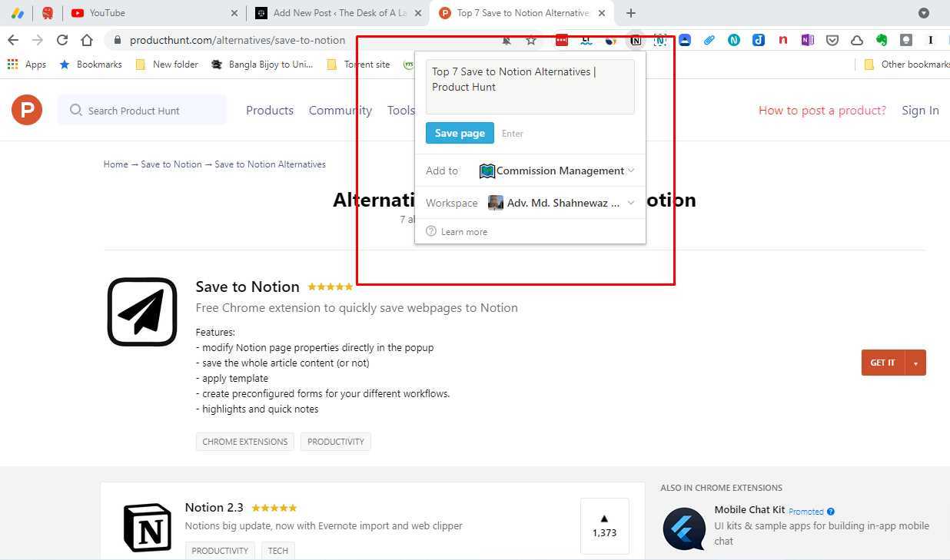Click the GET IT button
Screen dimensions: 950x560
pyautogui.click(x=883, y=363)
